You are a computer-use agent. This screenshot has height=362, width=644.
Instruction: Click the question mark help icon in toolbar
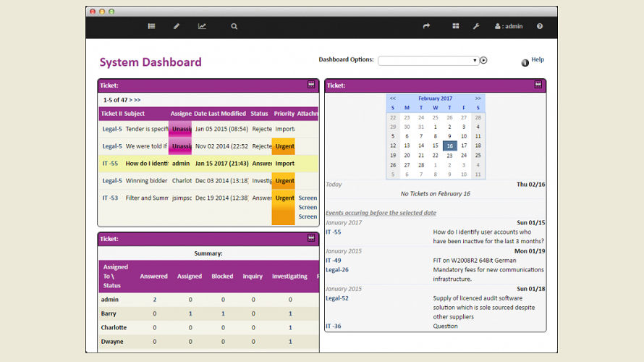[x=540, y=26]
